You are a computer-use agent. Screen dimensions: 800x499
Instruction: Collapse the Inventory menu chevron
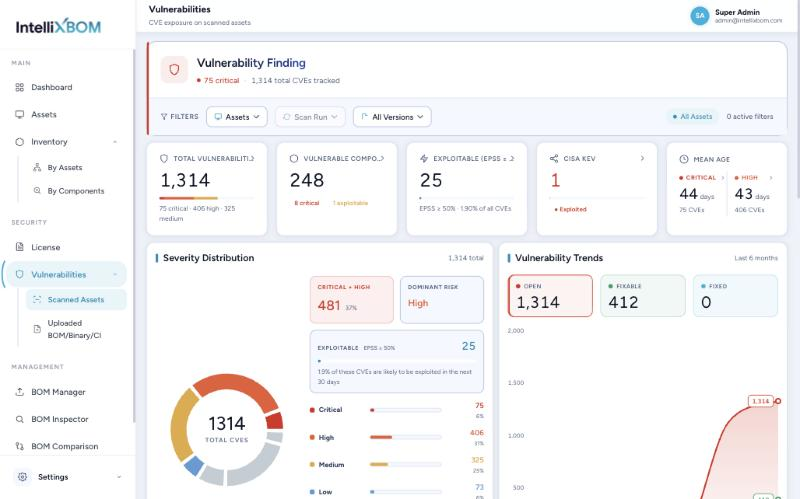(x=115, y=142)
